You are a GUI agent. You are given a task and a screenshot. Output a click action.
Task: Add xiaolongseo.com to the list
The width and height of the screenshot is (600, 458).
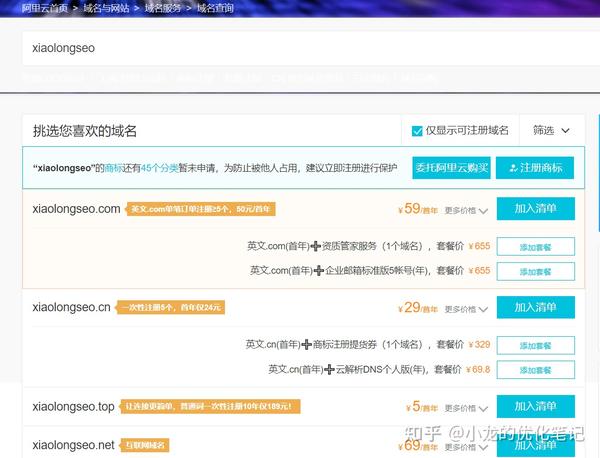pyautogui.click(x=536, y=209)
